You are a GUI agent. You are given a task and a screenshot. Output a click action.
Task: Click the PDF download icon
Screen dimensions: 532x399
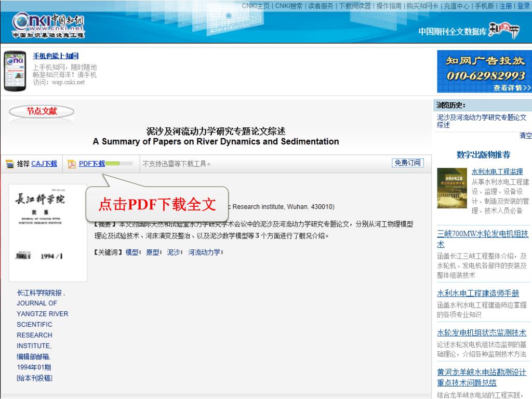pyautogui.click(x=72, y=164)
